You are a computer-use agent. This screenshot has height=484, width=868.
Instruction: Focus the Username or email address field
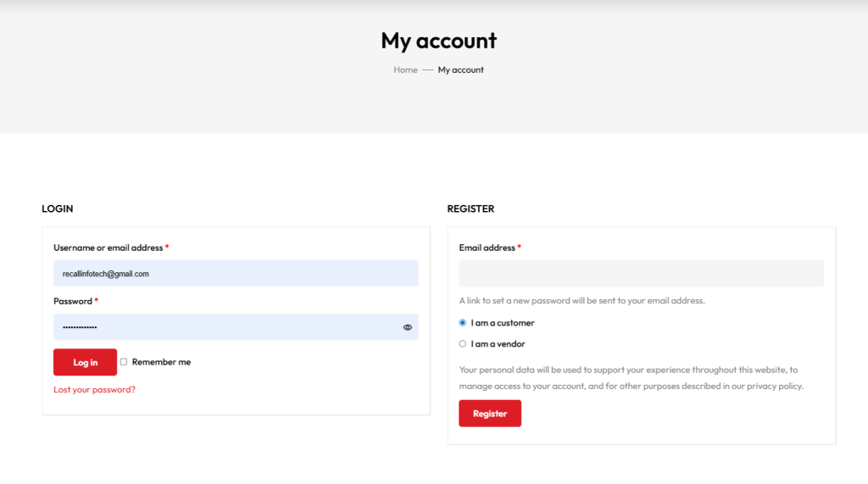[236, 273]
